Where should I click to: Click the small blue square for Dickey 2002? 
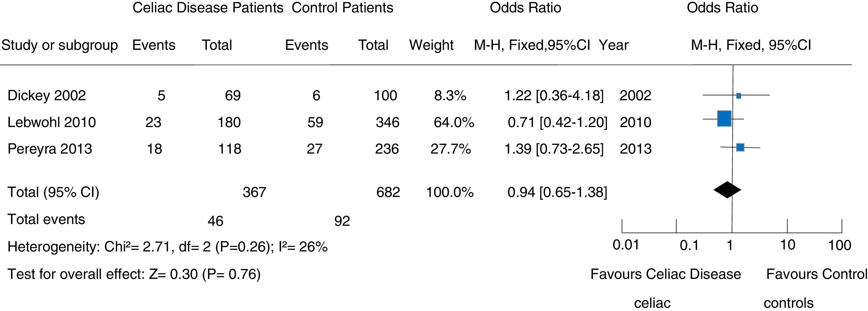pyautogui.click(x=739, y=96)
